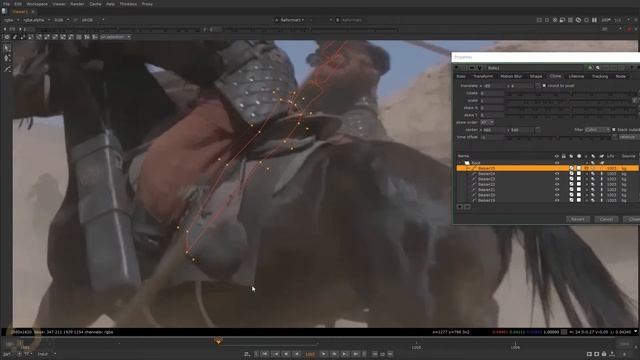Click the translate x input field
This screenshot has height=360, width=640.
coord(494,86)
